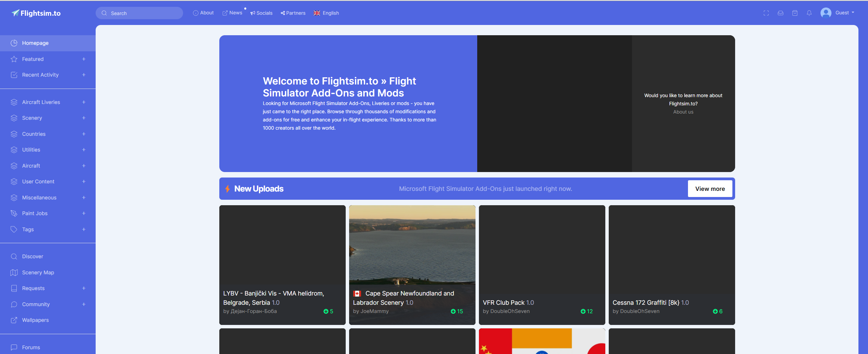Click the Paint Jobs pen icon
The image size is (868, 354).
coord(14,213)
